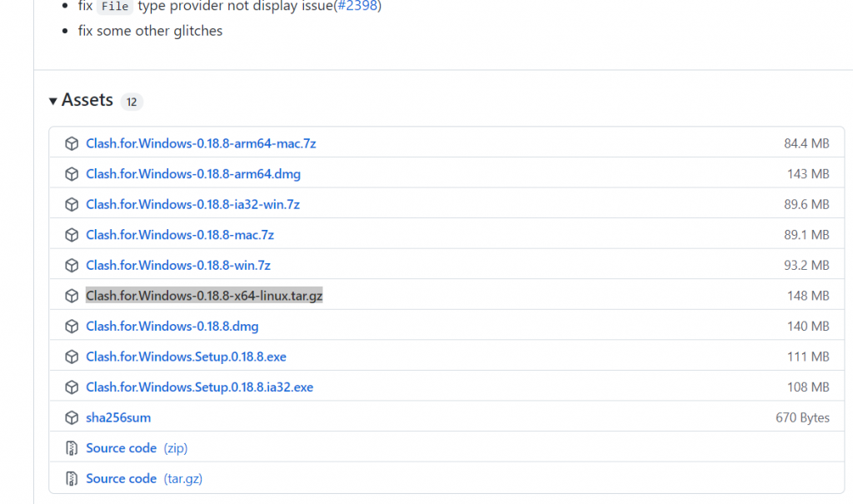
Task: Download Clash.for.Windows-0.18.8.dmg
Action: pos(172,326)
